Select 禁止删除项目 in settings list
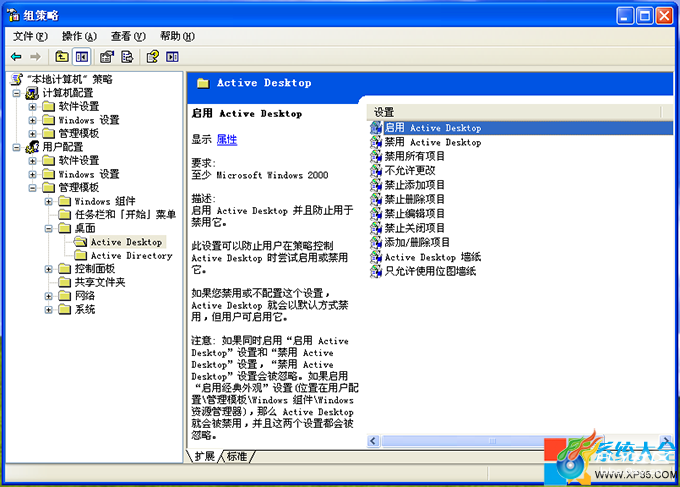The height and width of the screenshot is (487, 680). 415,199
